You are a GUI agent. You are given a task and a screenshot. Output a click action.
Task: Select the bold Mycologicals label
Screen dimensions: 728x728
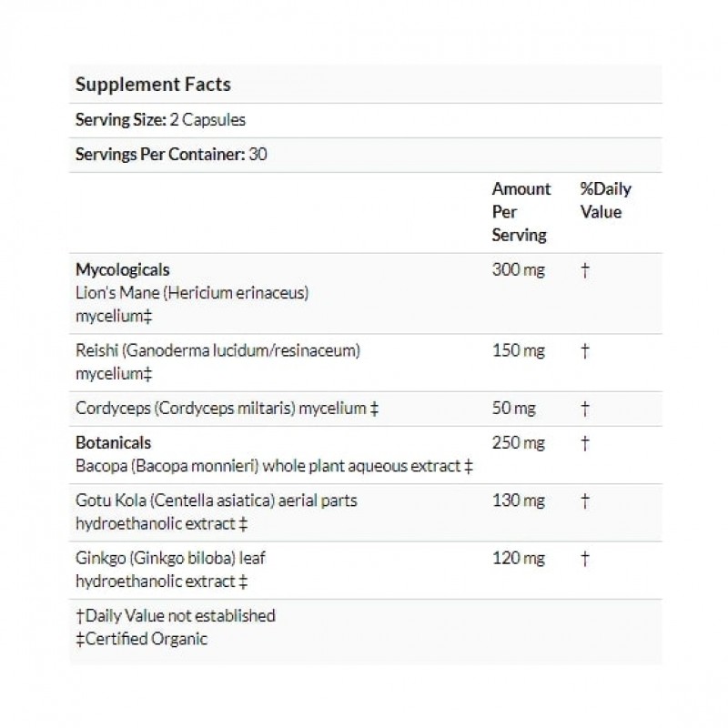tap(122, 269)
